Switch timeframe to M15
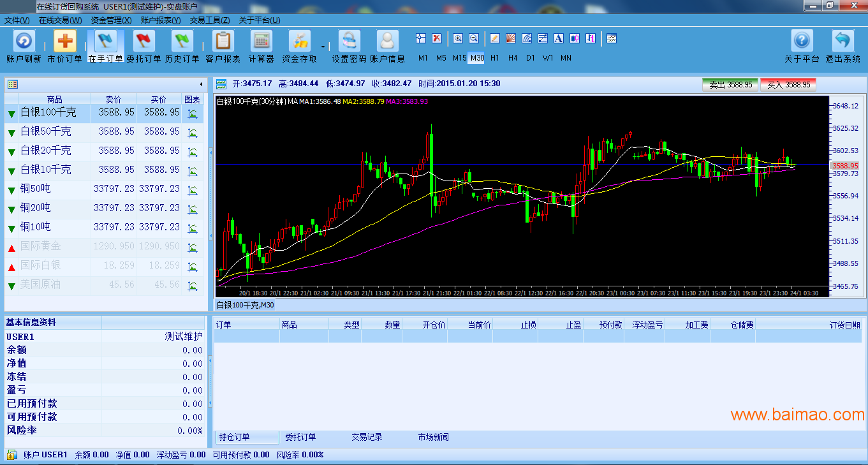 coord(459,58)
